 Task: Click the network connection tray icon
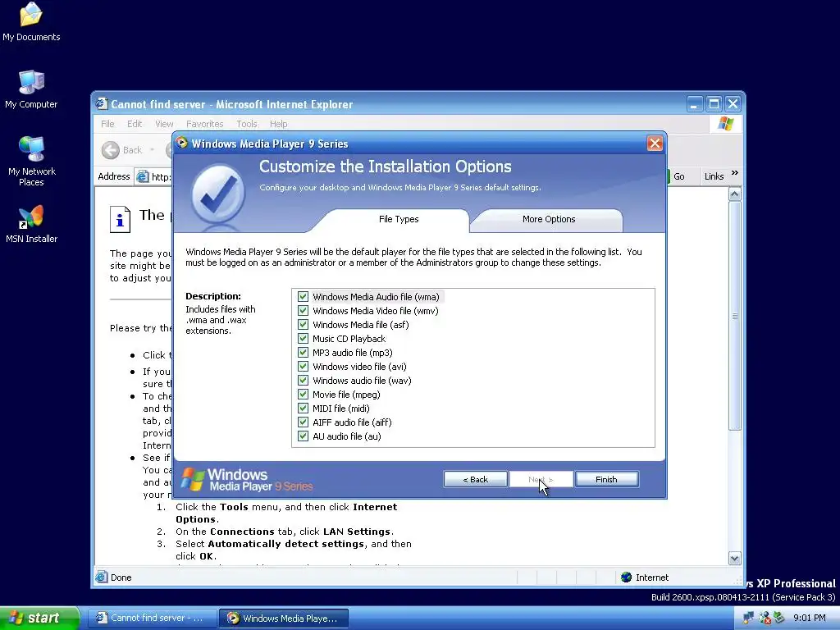[x=748, y=618]
